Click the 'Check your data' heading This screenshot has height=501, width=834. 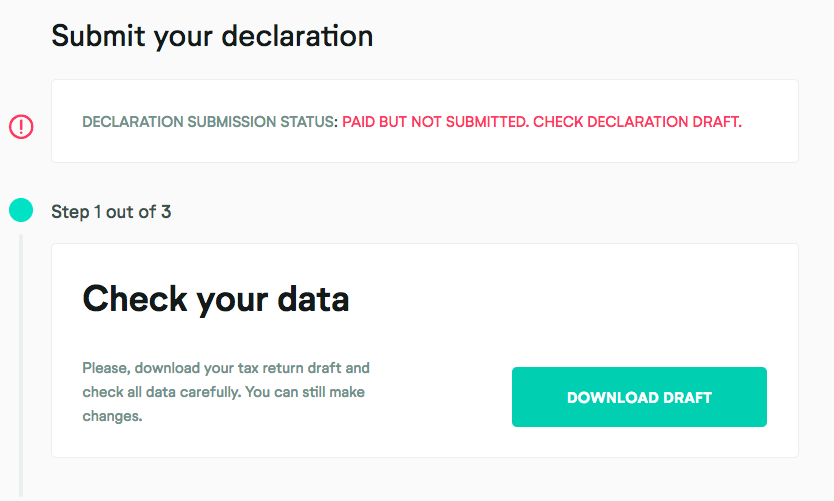click(215, 298)
